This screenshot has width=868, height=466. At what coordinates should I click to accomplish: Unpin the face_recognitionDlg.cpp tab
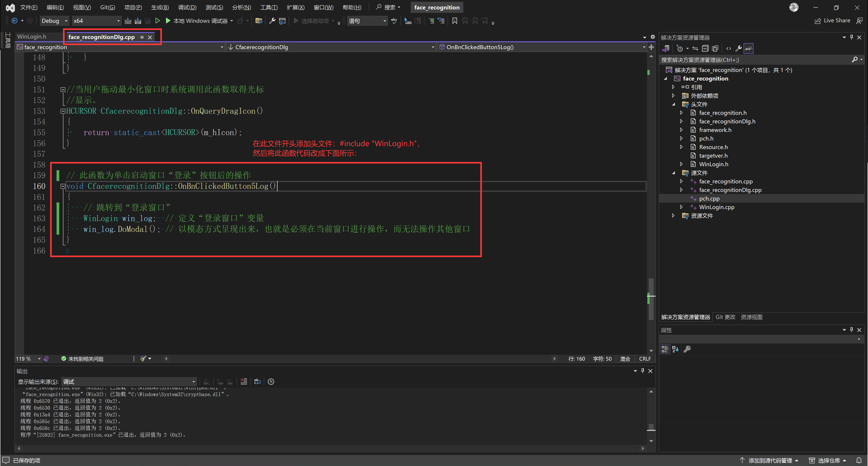(142, 37)
